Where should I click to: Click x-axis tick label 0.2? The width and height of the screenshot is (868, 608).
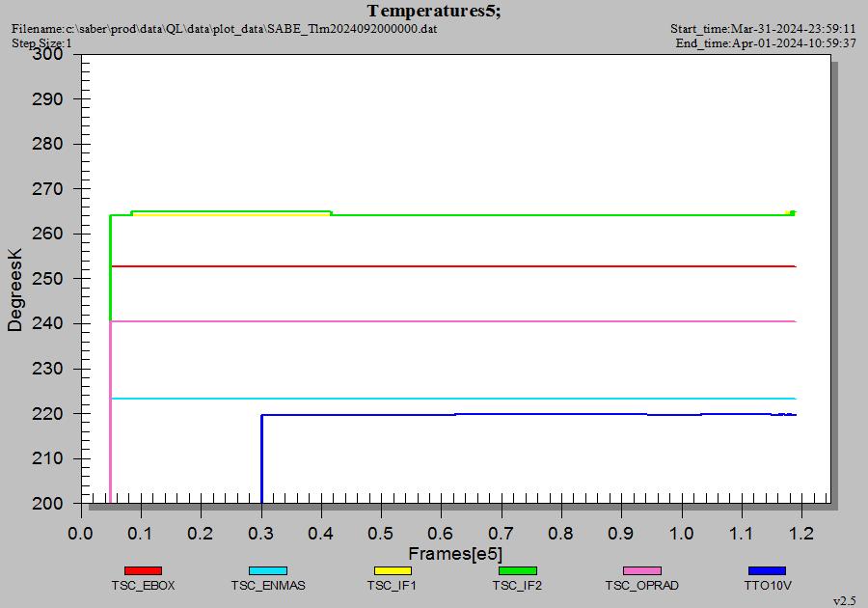201,534
